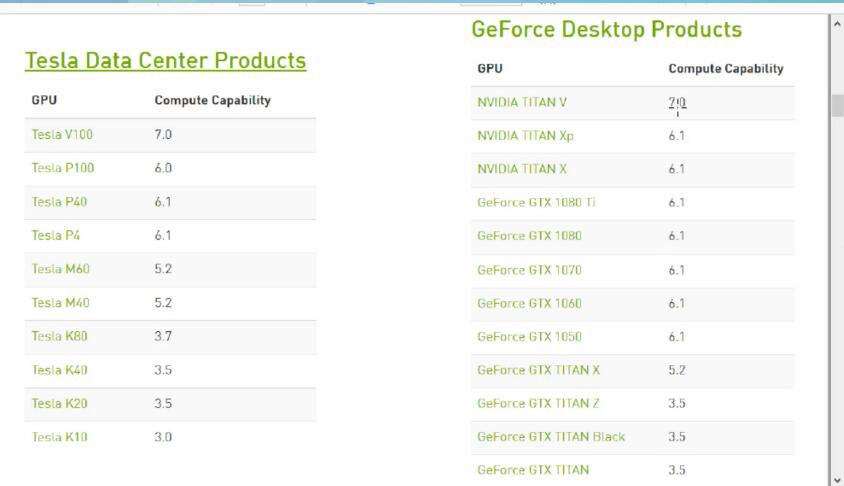844x486 pixels.
Task: Select the Tesla P40 link
Action: [59, 202]
